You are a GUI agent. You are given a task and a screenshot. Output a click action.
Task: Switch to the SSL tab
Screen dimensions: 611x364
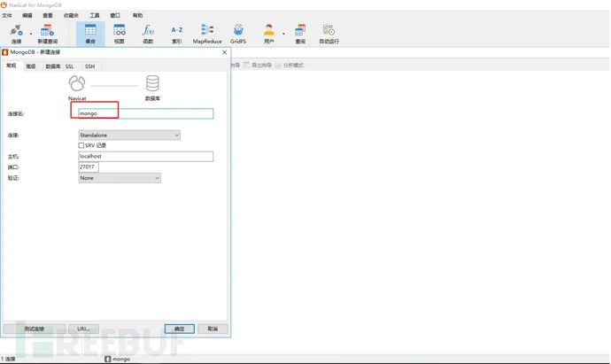point(69,66)
